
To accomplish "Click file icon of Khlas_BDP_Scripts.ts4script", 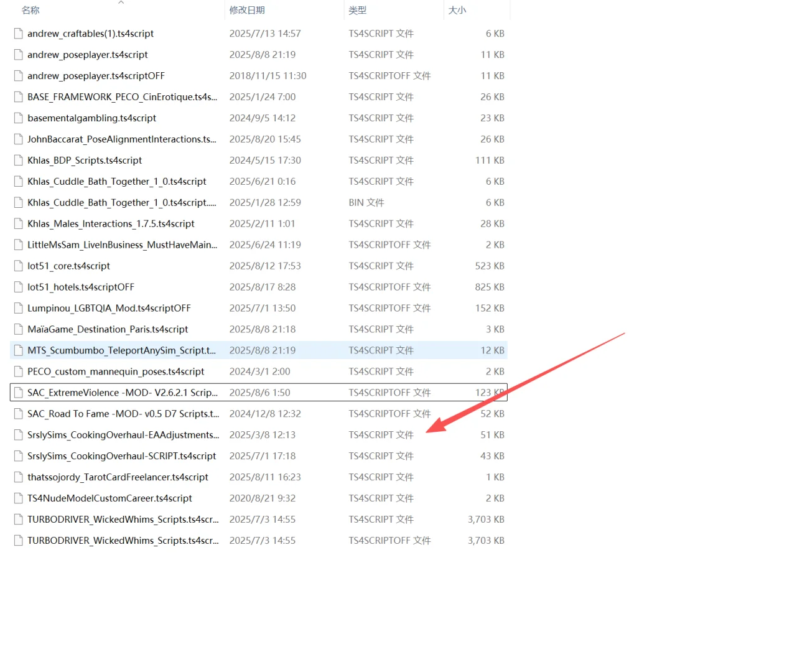I will (x=19, y=161).
